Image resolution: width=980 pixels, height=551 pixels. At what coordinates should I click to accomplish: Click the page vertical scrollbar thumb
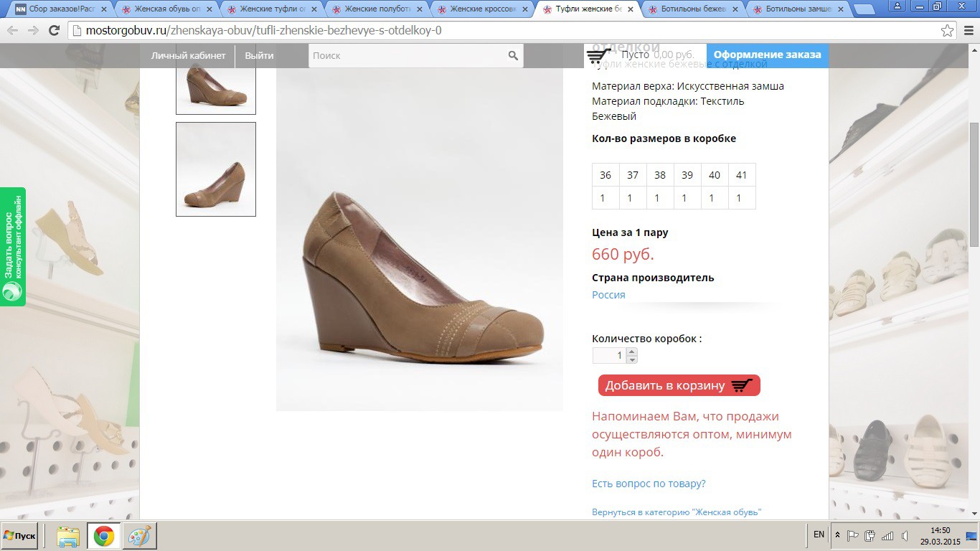pyautogui.click(x=974, y=184)
